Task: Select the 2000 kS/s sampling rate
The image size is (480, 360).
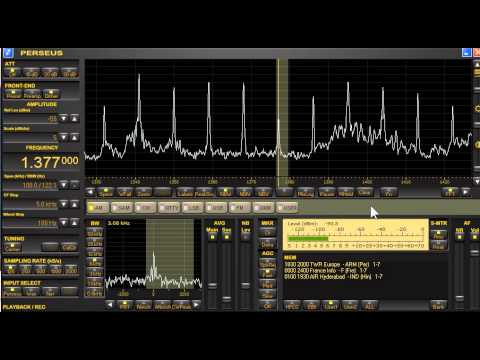Action: [x=71, y=269]
